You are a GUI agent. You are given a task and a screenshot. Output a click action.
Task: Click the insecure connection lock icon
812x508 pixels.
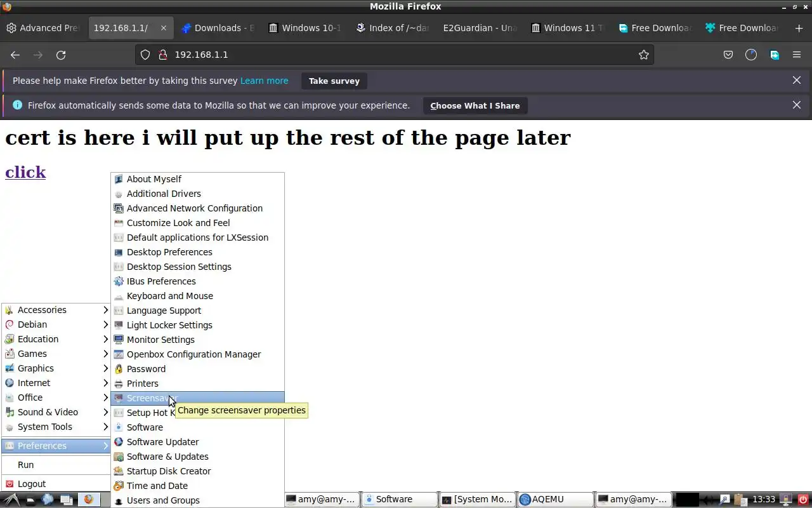(x=162, y=55)
